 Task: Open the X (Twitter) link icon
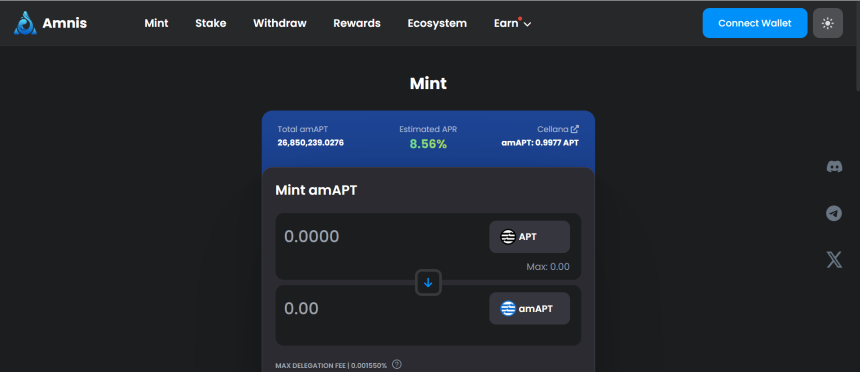coord(834,260)
